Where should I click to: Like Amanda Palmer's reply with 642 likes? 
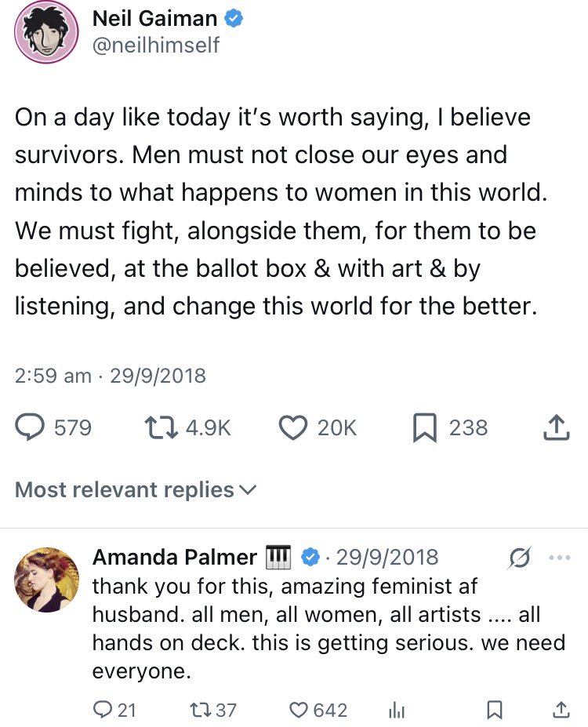(299, 710)
